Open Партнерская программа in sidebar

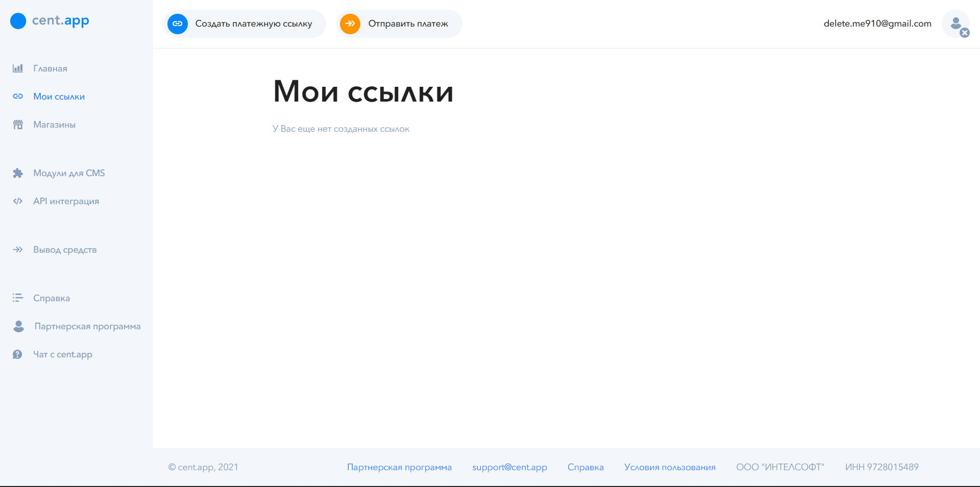88,326
